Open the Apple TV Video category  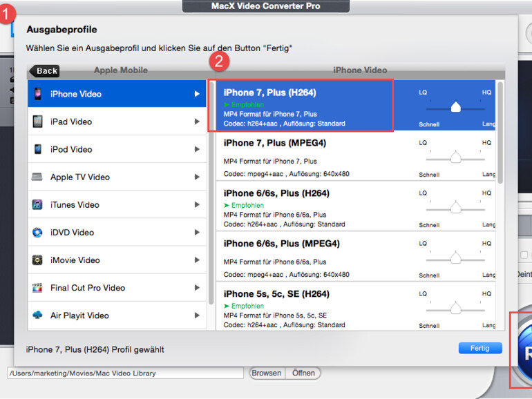point(117,177)
